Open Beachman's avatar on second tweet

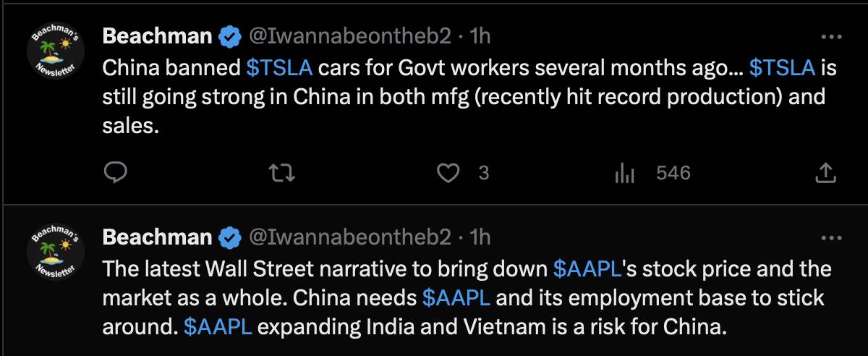[56, 255]
